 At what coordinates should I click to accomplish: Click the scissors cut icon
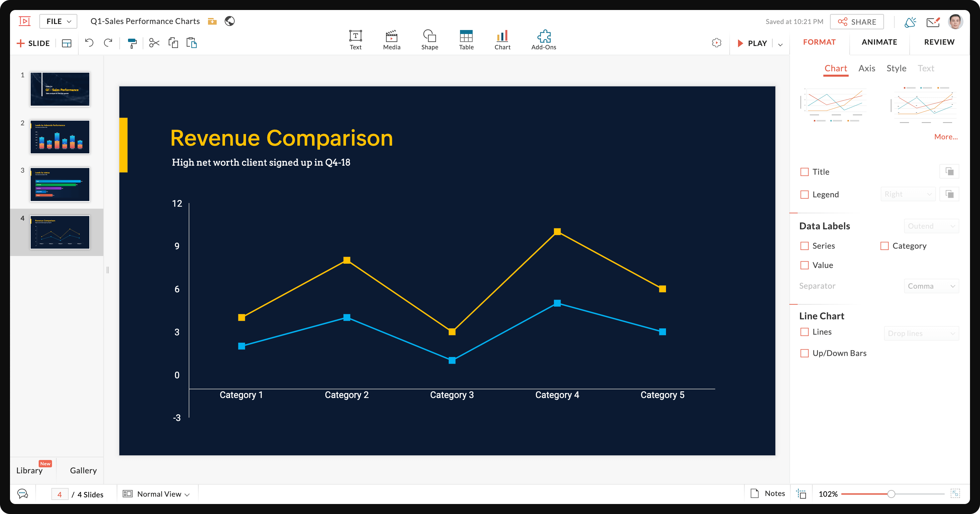click(154, 43)
